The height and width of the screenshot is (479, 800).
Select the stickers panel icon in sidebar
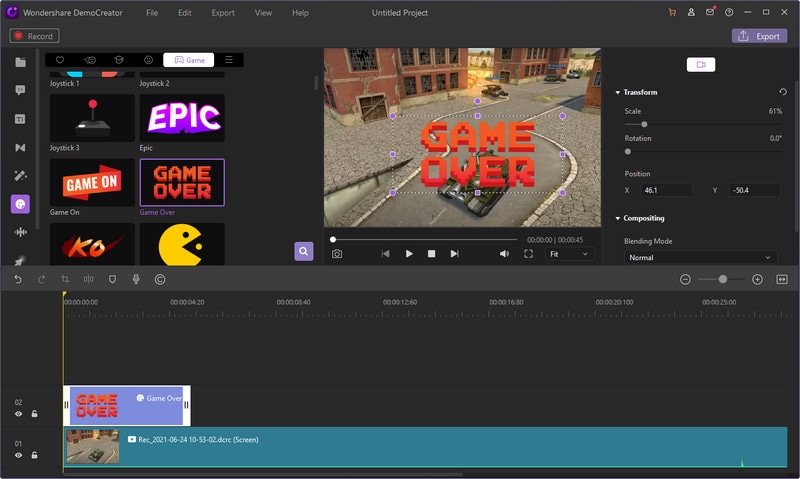pos(20,204)
